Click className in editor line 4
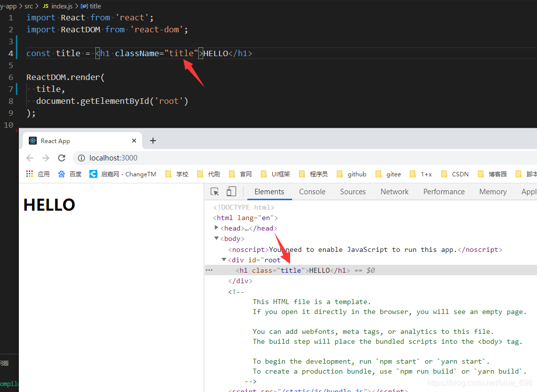This screenshot has height=392, width=537. pos(137,54)
